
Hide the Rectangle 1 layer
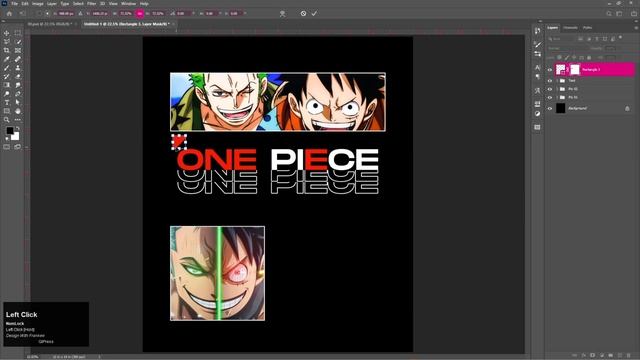tap(550, 70)
